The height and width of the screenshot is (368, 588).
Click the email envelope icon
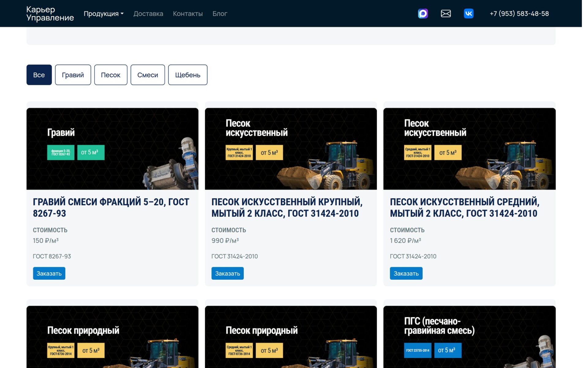point(446,13)
